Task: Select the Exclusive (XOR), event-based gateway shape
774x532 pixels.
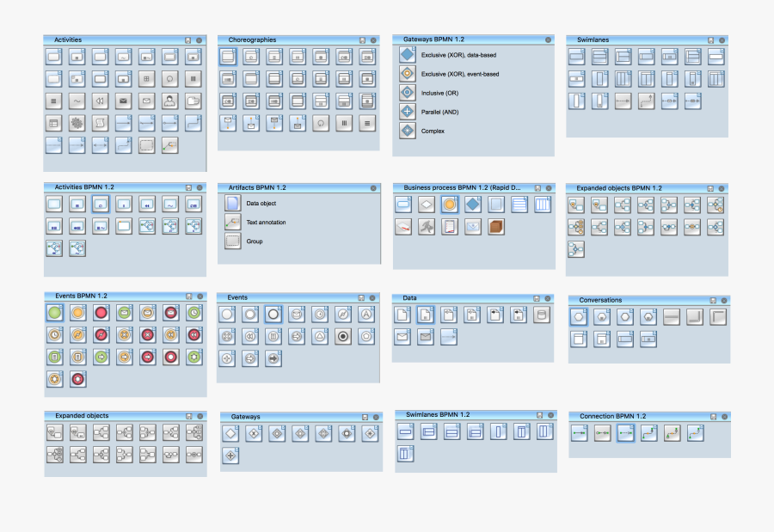Action: tap(406, 74)
